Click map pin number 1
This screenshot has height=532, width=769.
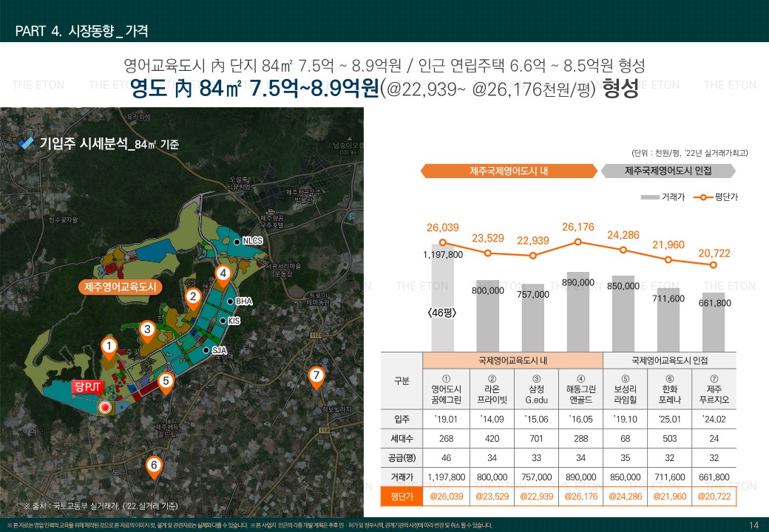coord(109,347)
